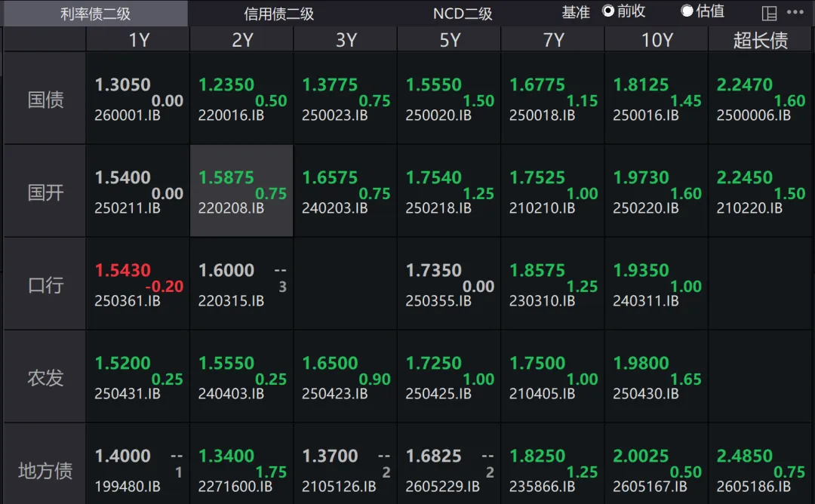Viewport: 815px width, 504px height.
Task: Click the 250355.IB 口行 5Y cell
Action: click(x=449, y=284)
